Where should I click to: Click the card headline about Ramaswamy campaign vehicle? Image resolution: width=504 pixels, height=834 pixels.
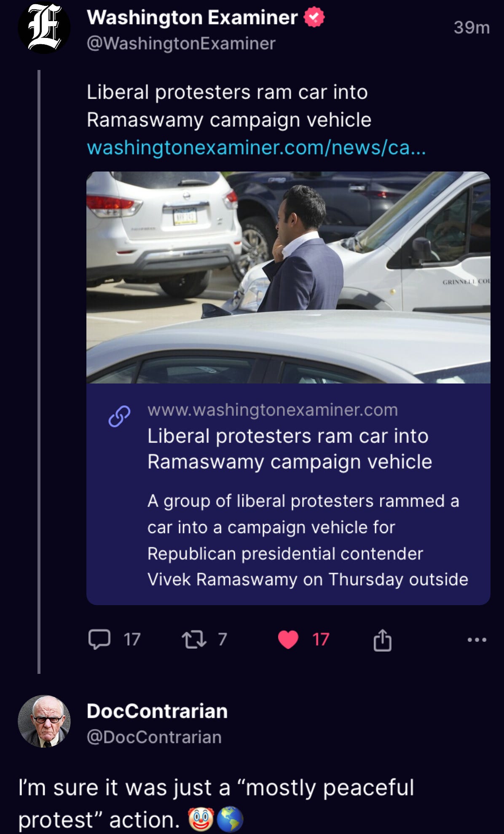coord(290,449)
